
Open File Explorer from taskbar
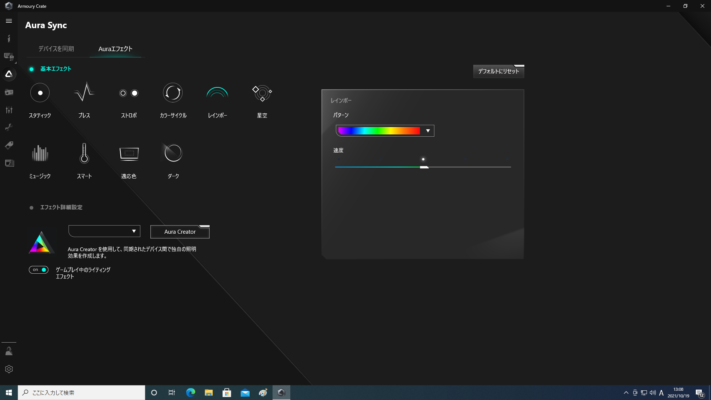click(x=209, y=392)
